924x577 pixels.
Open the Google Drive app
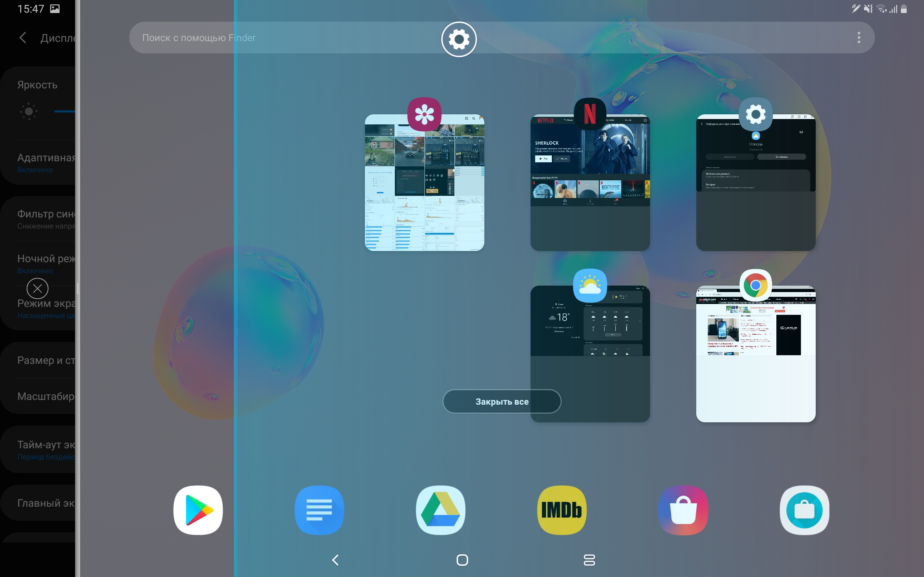440,510
